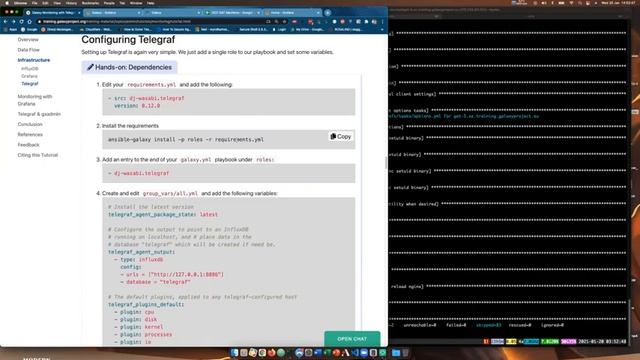Jump to Grafana subsection in sidebar

click(x=29, y=76)
